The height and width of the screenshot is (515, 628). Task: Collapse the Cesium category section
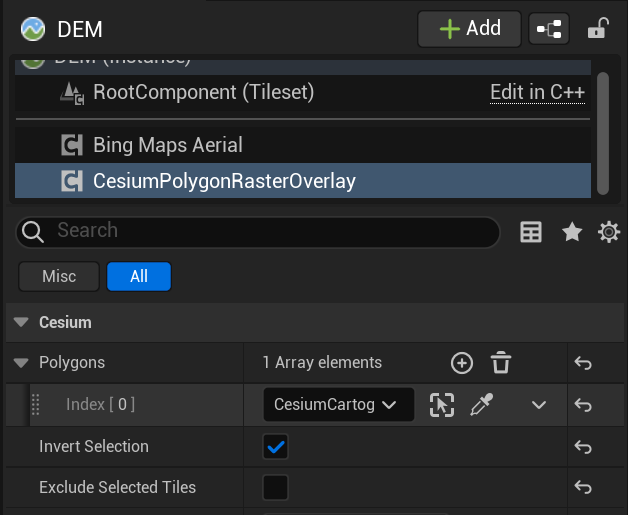coord(21,322)
